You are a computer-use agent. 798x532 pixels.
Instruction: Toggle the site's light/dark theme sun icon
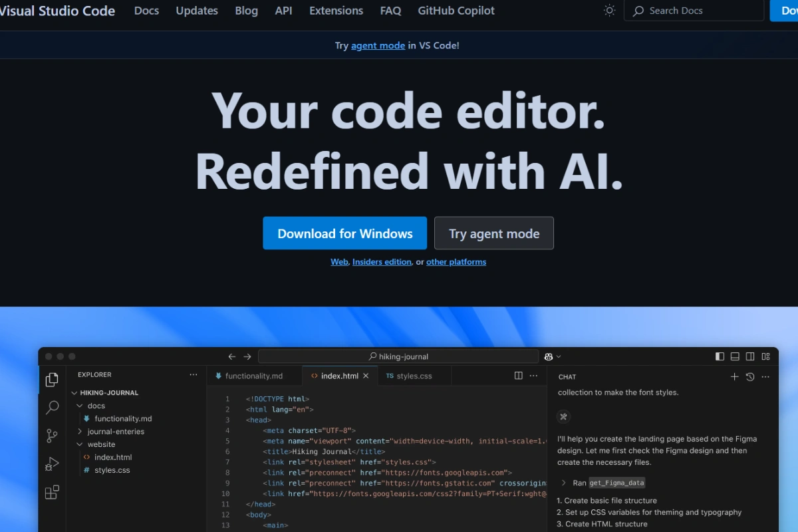[x=609, y=11]
